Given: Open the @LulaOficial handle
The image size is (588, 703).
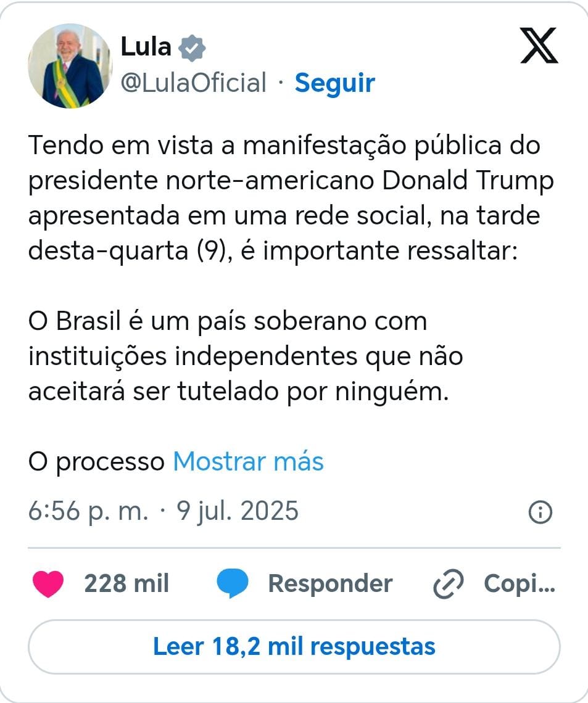Looking at the screenshot, I should coord(194,83).
